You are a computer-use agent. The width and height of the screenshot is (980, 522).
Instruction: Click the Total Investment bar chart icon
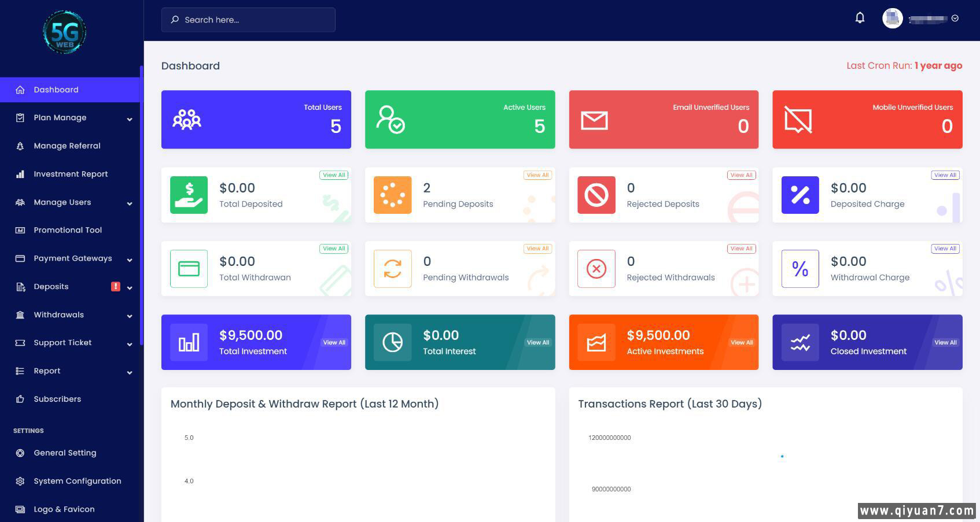(x=189, y=343)
